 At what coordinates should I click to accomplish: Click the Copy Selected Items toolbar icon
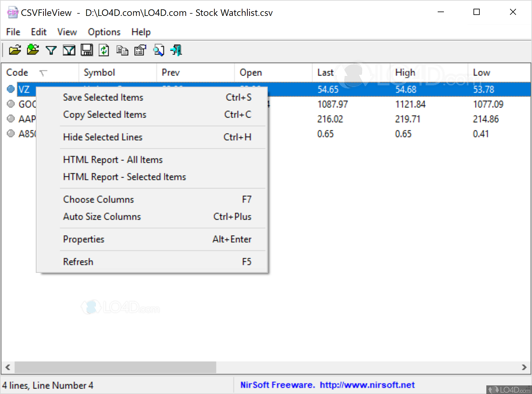coord(122,50)
